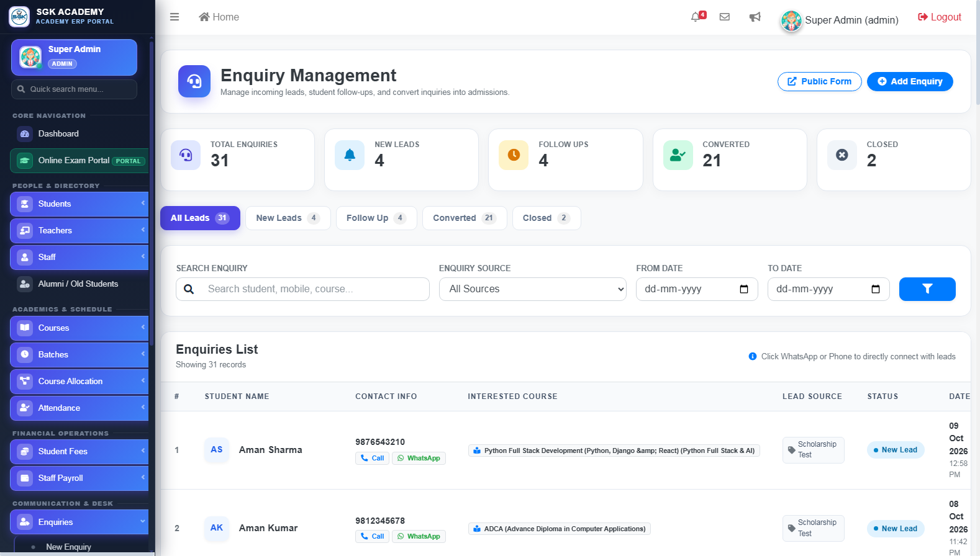Switch to the Converted tab

[x=465, y=218]
